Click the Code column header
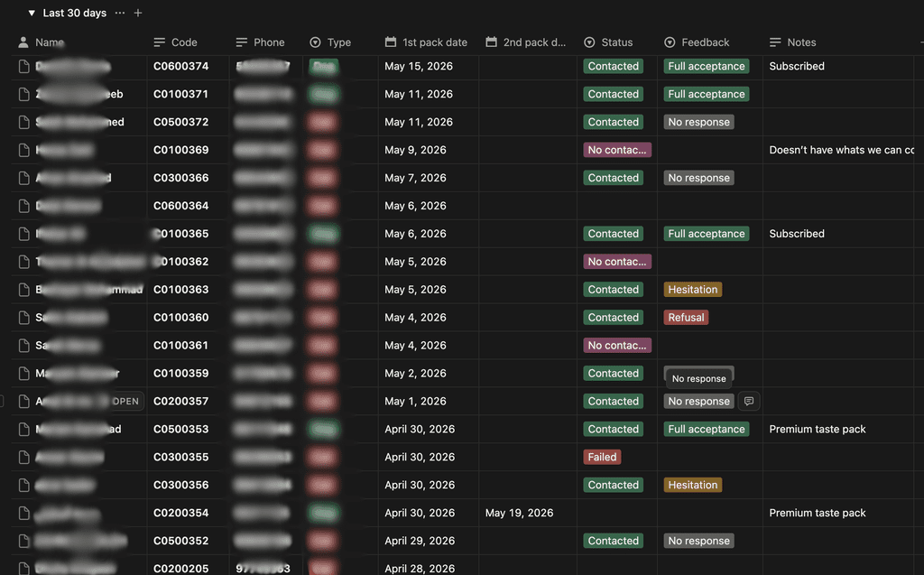 pyautogui.click(x=176, y=42)
